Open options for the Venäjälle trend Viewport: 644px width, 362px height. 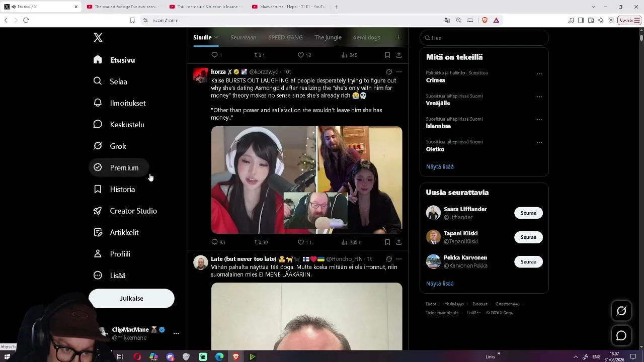[539, 97]
